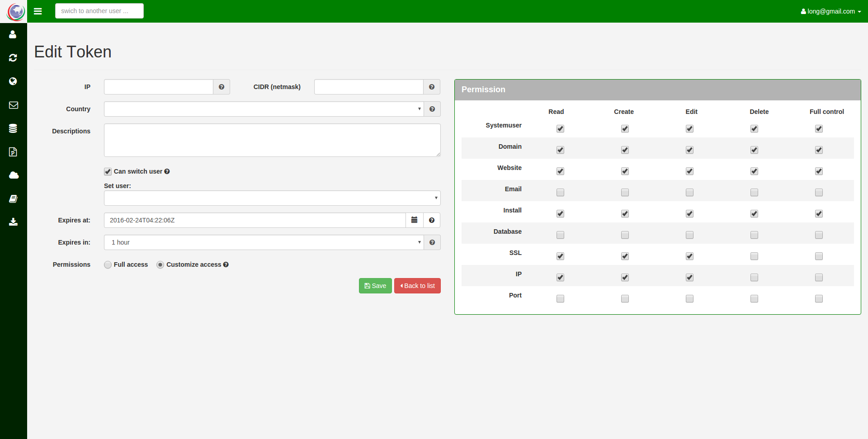
Task: Click the database stack sidebar icon
Action: (13, 128)
